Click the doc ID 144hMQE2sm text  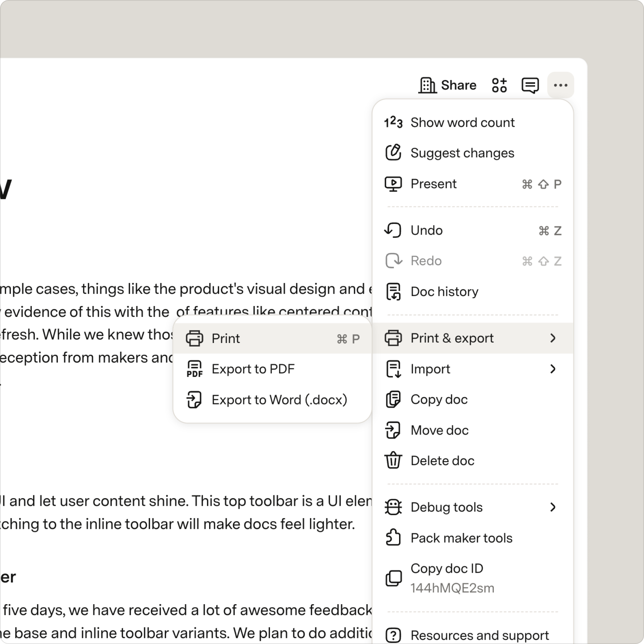pyautogui.click(x=452, y=588)
